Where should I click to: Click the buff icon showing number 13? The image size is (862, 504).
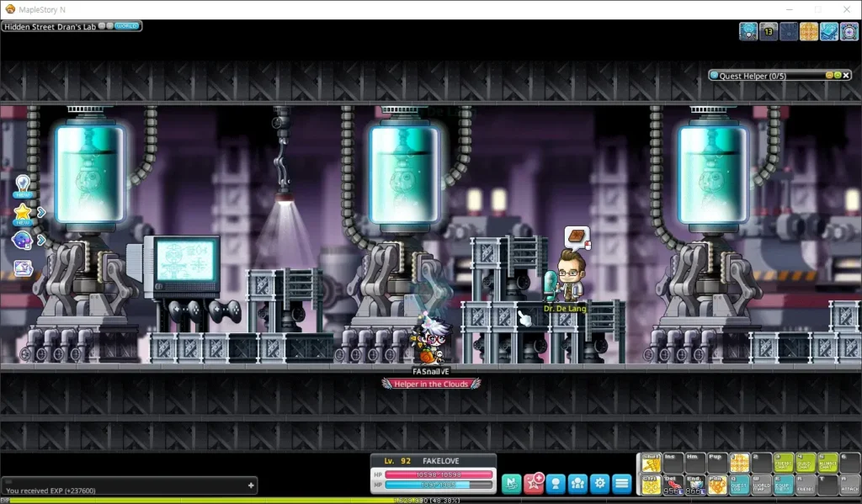[769, 31]
